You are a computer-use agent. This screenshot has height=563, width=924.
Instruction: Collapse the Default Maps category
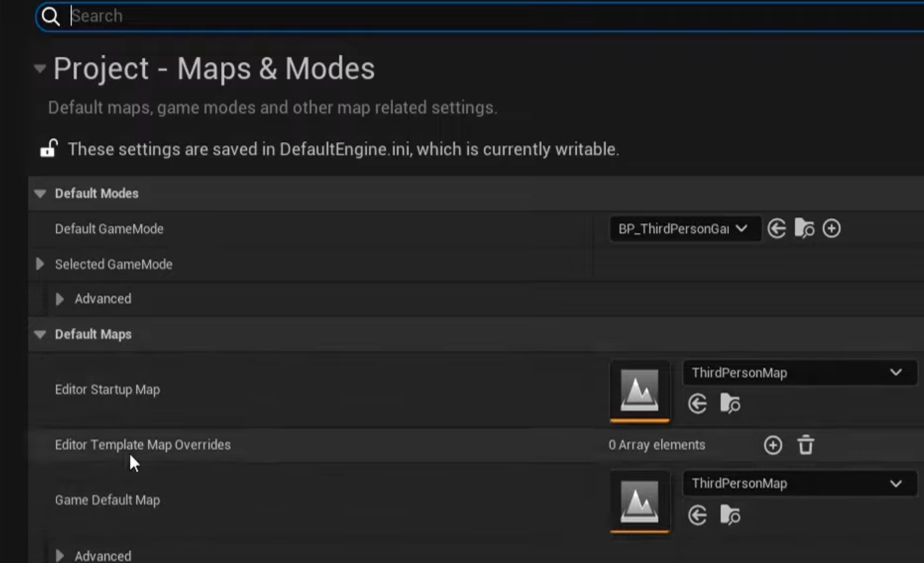(x=40, y=335)
